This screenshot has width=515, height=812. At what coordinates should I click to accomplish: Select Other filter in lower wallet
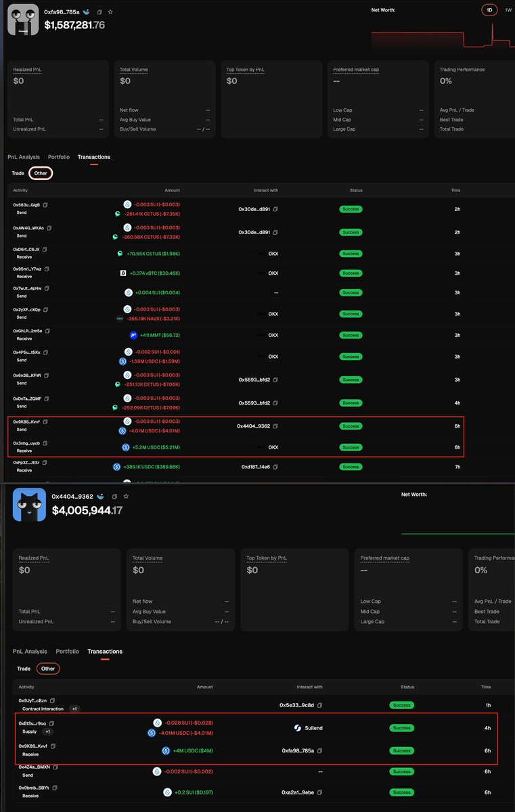coord(47,669)
